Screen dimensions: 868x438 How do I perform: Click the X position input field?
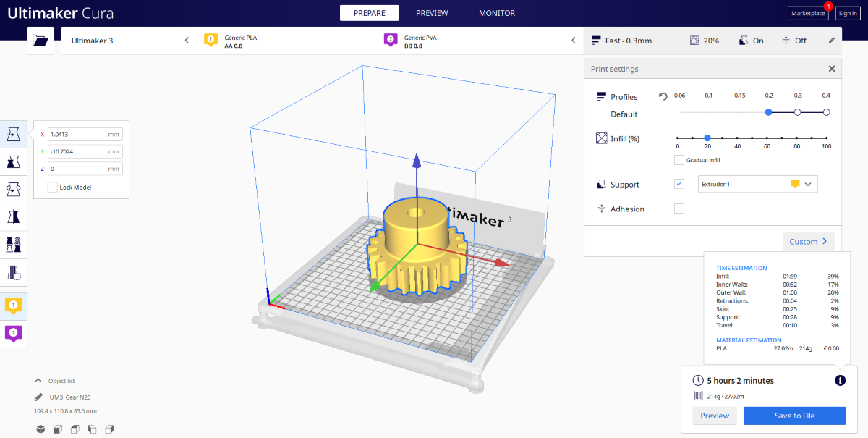point(85,134)
